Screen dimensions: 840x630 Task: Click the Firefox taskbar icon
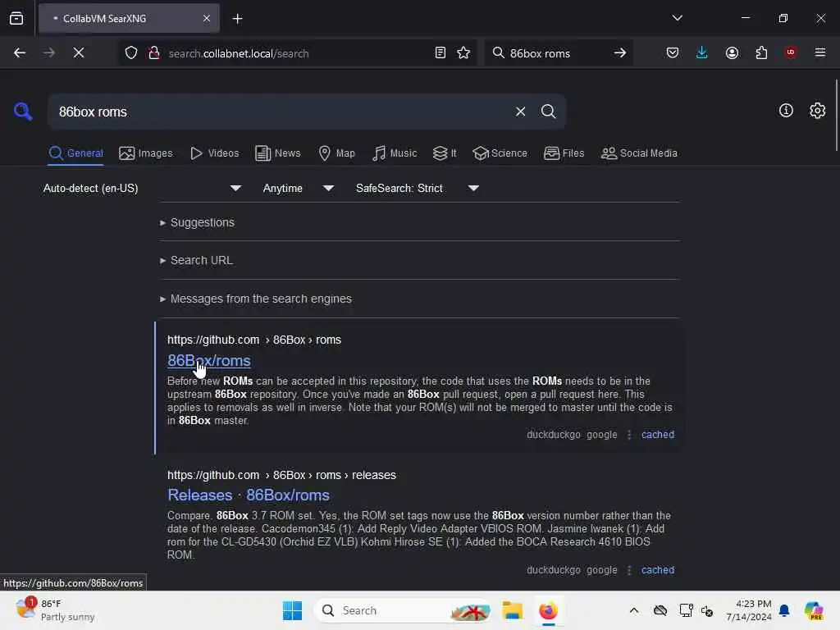[548, 610]
